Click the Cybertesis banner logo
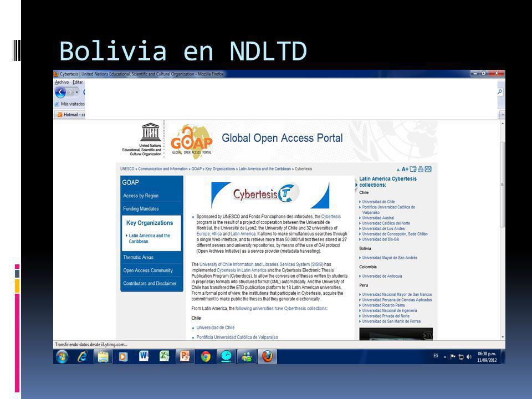This screenshot has height=399, width=532. [x=270, y=195]
